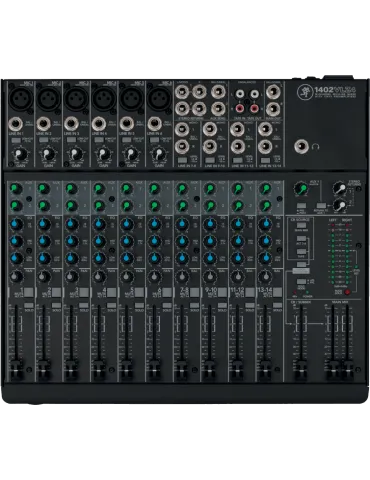The height and width of the screenshot is (480, 370).
Task: Toggle the LOW CUT button on channel 4
Action: coord(99,140)
